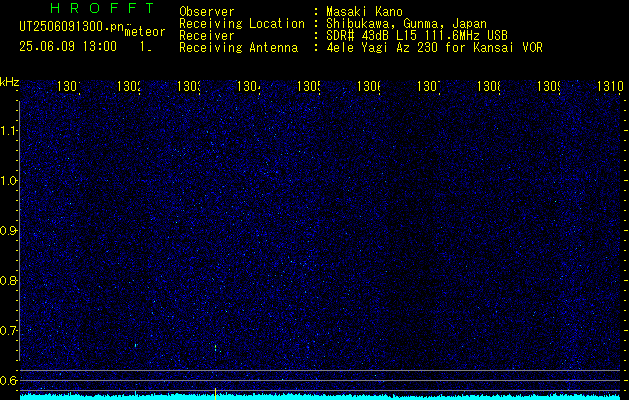629x400 pixels.
Task: Click the 1309 time marker
Action: pyautogui.click(x=549, y=87)
